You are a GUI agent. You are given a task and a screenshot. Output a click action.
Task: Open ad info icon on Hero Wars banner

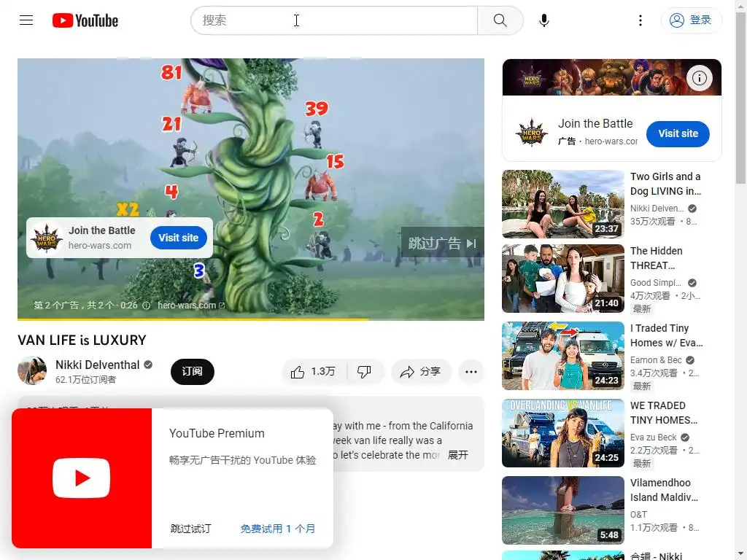pyautogui.click(x=699, y=77)
